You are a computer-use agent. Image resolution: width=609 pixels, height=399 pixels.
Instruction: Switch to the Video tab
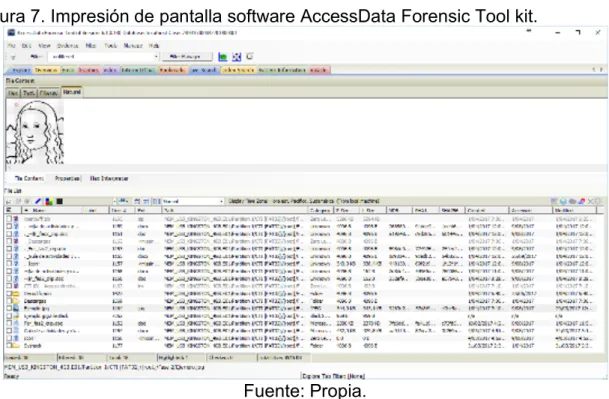111,70
